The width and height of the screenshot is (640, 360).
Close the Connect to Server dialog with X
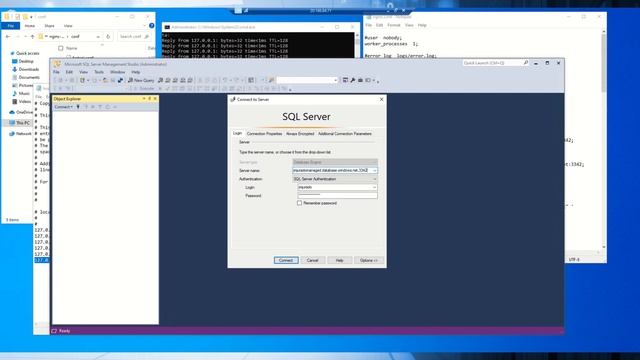[381, 99]
